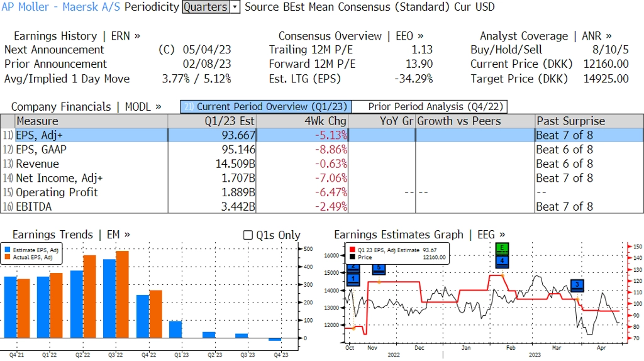Switch to Prior Period Analysis (Q4/22) tab

pyautogui.click(x=430, y=107)
